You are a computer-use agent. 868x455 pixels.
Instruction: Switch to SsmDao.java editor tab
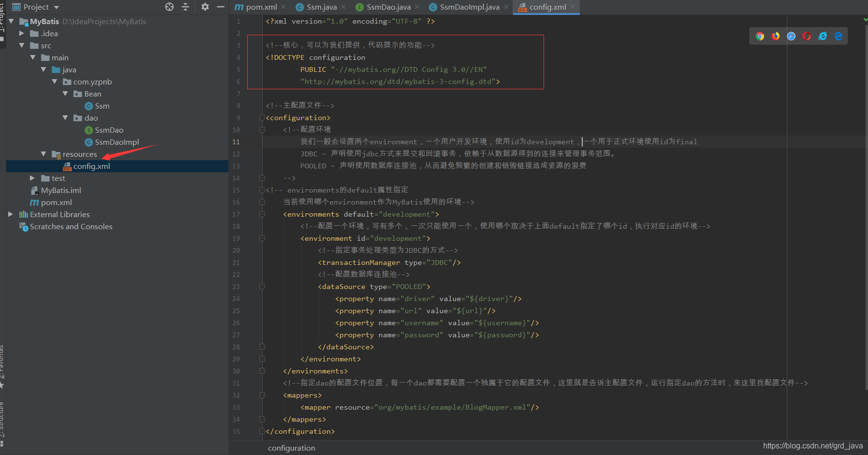pyautogui.click(x=383, y=7)
